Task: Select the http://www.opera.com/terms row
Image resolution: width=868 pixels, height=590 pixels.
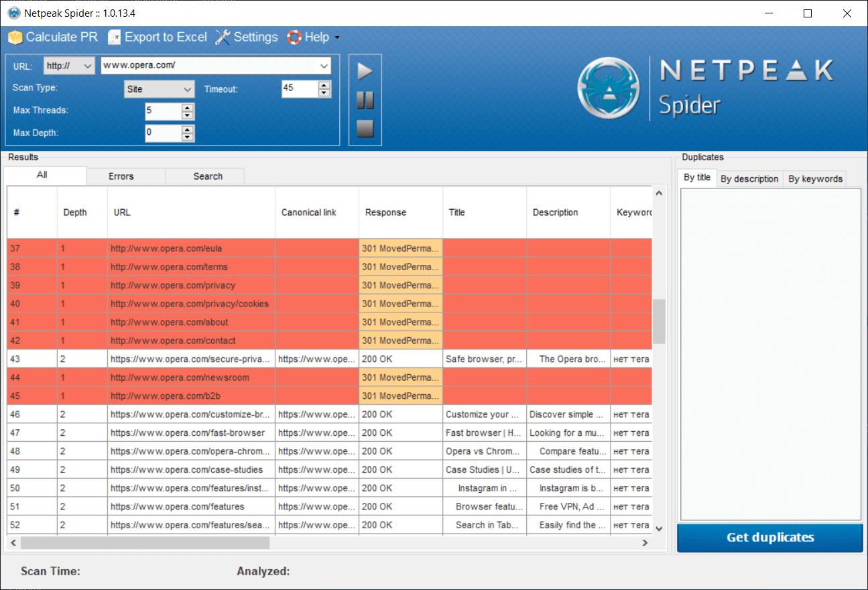Action: [329, 267]
